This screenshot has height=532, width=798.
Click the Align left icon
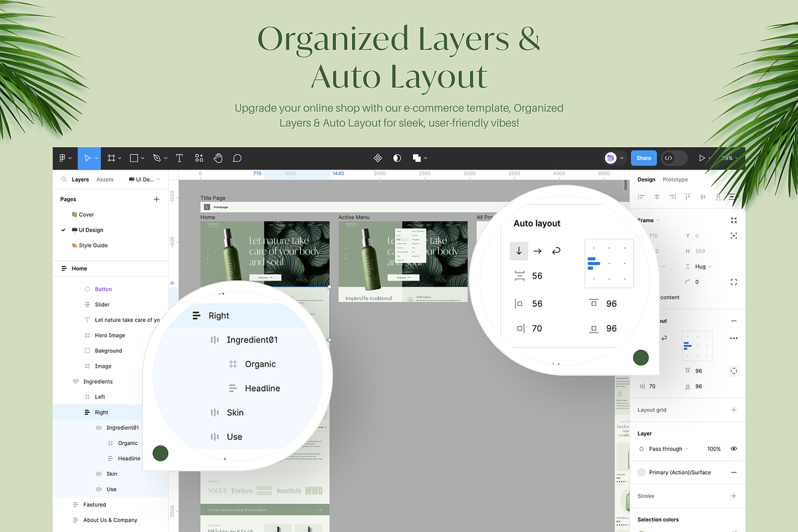point(641,197)
